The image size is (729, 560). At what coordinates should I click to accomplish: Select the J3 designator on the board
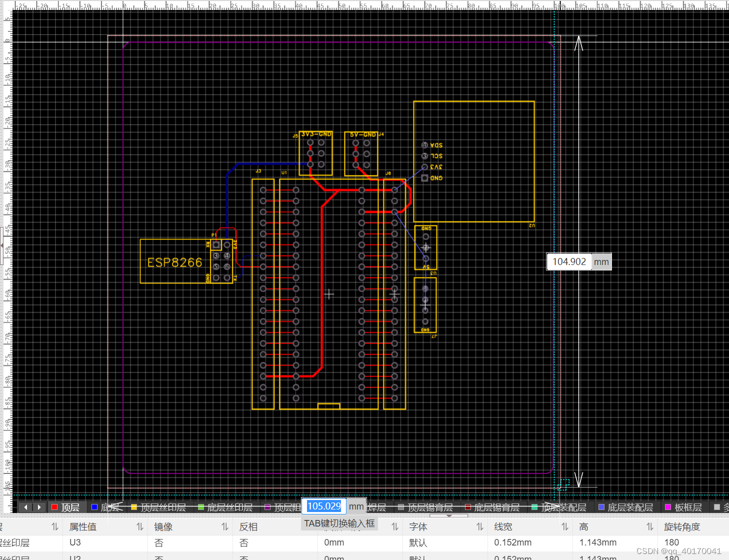tap(258, 171)
